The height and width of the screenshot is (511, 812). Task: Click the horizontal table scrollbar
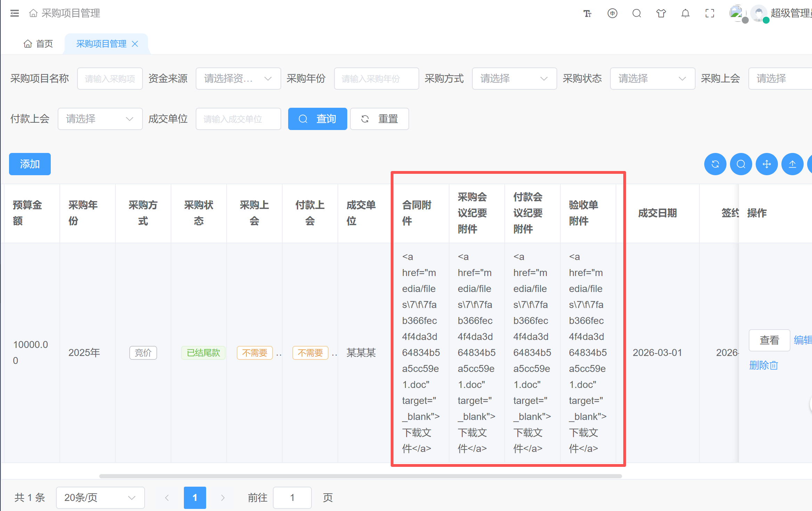click(x=360, y=476)
